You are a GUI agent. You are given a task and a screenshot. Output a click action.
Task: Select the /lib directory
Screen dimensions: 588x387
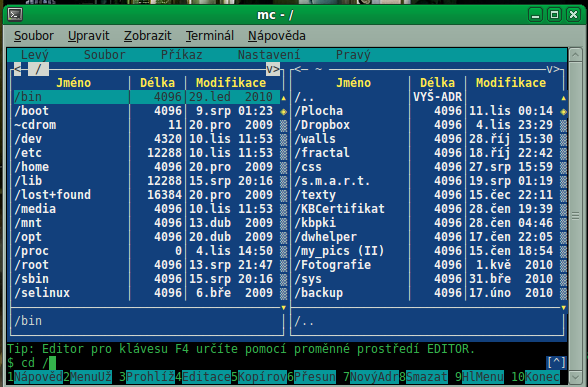(147, 181)
